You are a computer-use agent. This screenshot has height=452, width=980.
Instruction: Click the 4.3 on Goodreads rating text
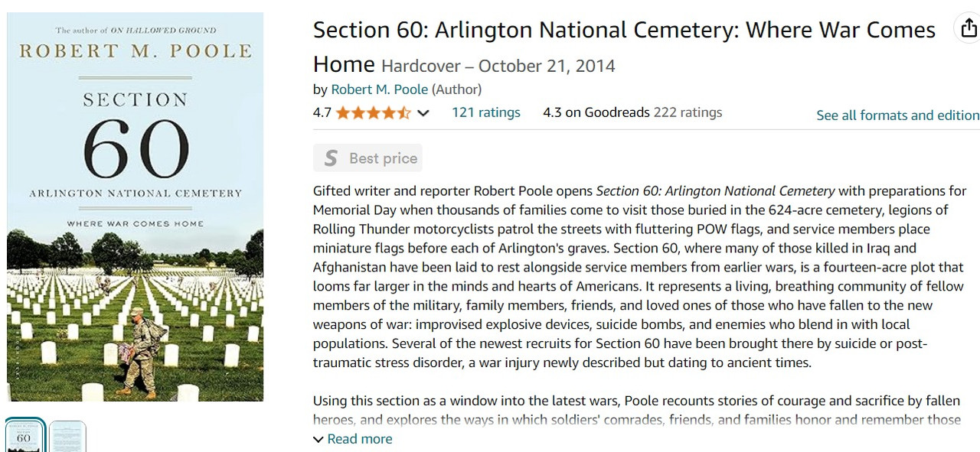(596, 112)
